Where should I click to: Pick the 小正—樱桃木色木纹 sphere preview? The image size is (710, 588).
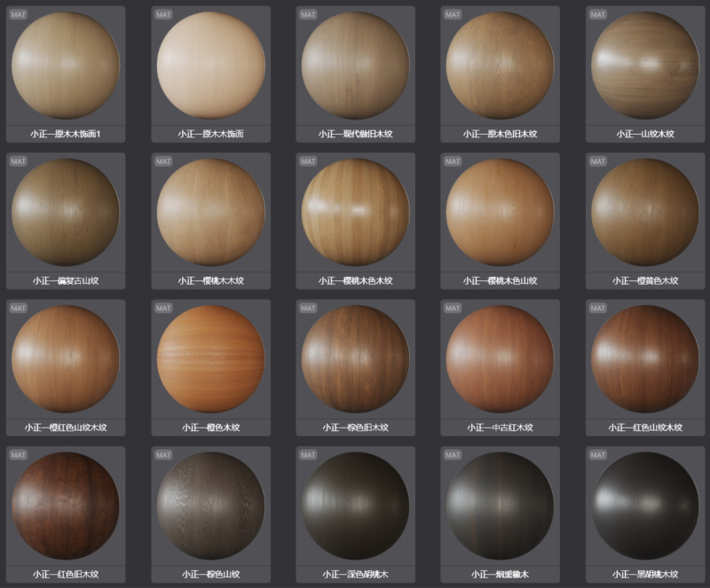coord(356,212)
